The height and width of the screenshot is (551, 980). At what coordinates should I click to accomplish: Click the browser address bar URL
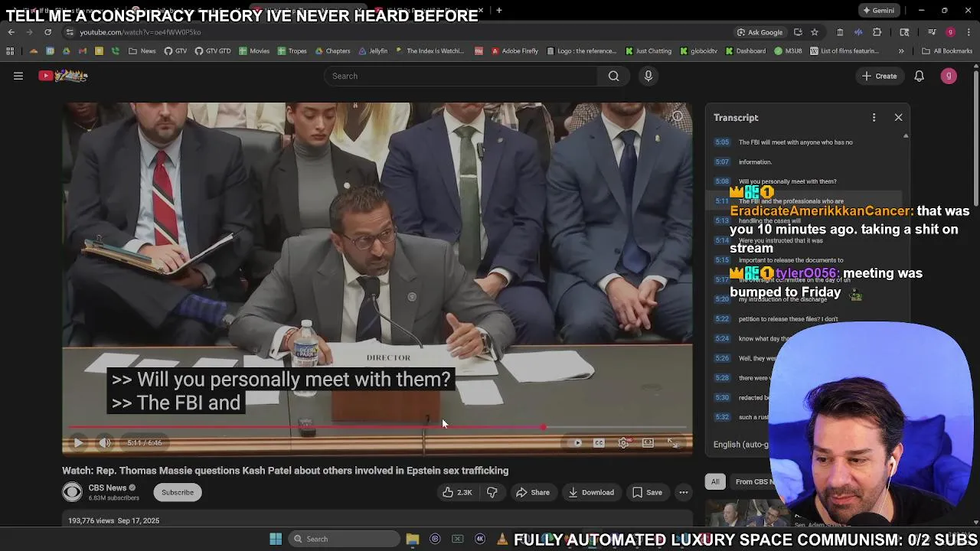pyautogui.click(x=140, y=32)
